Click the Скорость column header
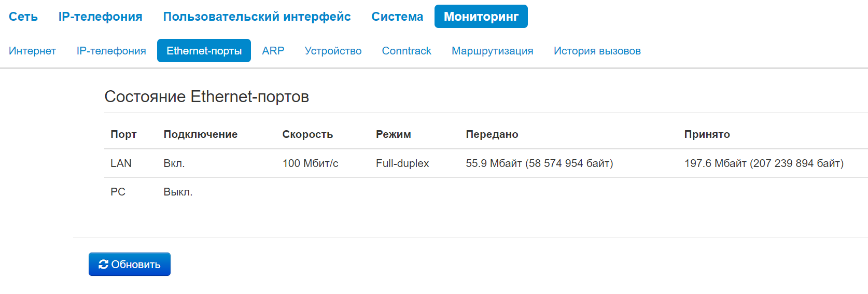The width and height of the screenshot is (868, 294). [307, 134]
